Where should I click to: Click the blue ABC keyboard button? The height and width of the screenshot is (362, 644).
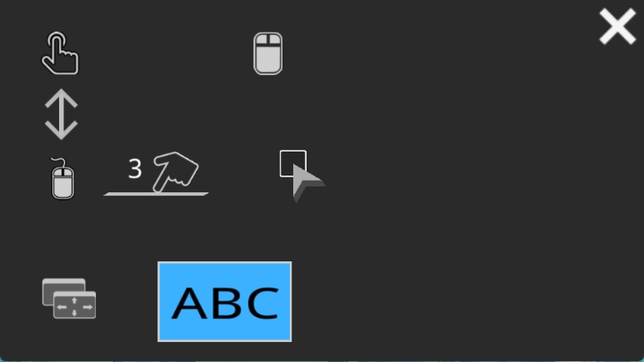point(225,301)
